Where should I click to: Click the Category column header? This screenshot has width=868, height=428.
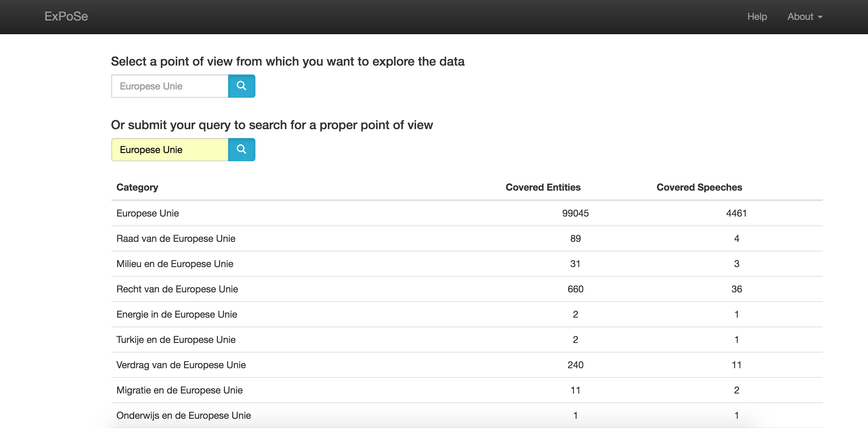(x=137, y=187)
